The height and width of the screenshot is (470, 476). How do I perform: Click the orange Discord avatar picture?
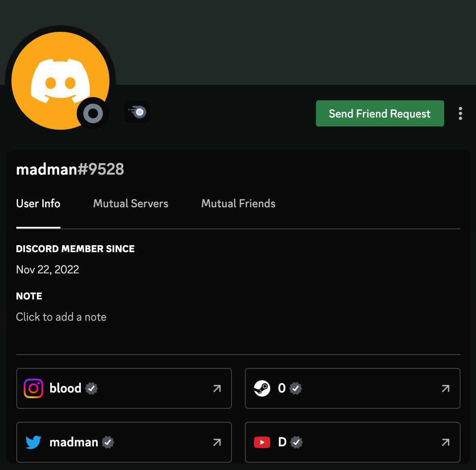[x=60, y=81]
